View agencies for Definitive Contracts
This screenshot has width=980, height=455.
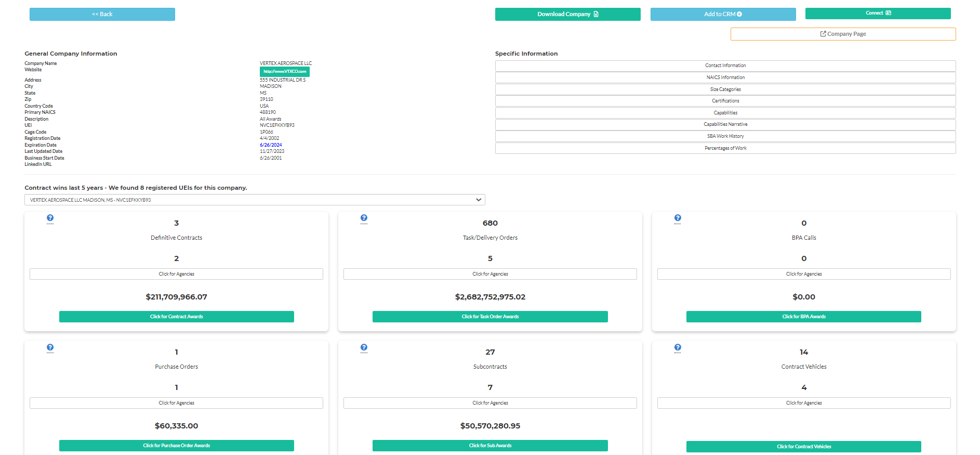176,274
